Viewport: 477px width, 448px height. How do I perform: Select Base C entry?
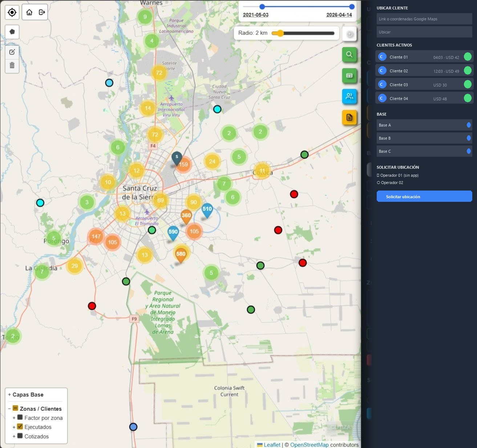click(424, 151)
